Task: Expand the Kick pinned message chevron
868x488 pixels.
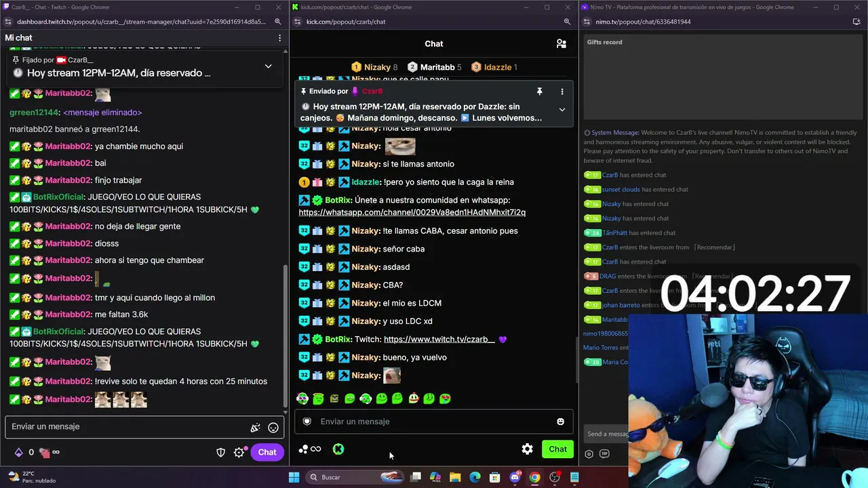Action: tap(561, 110)
